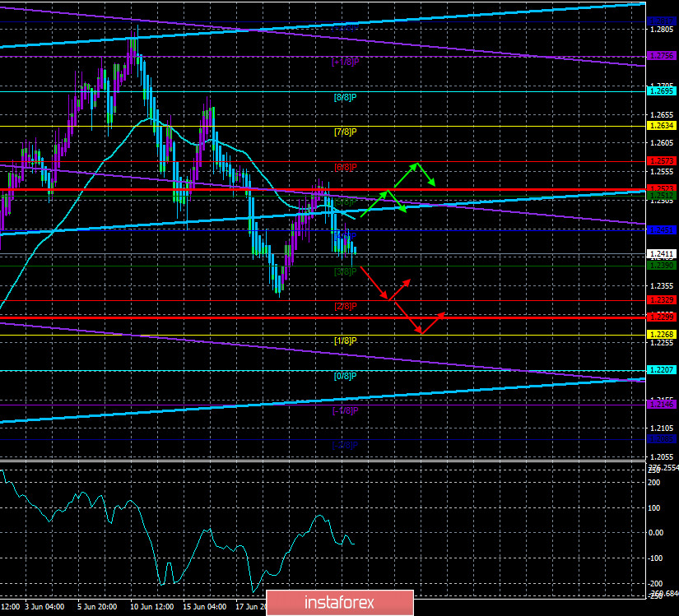Select the [7/8]P Murray level label
679x616 pixels.
pos(346,132)
